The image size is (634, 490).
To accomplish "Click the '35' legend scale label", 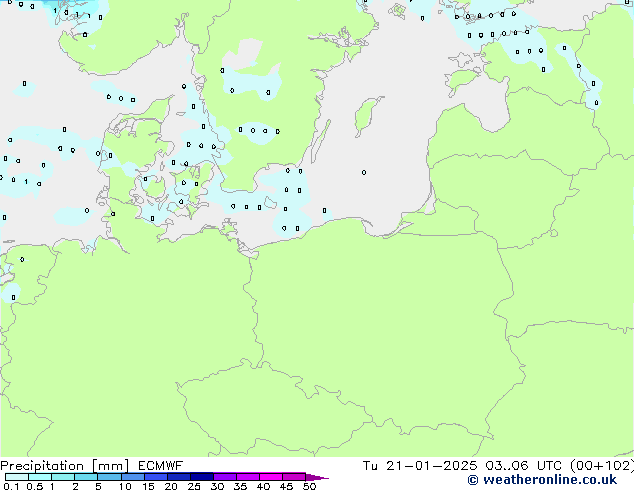I will tap(240, 486).
